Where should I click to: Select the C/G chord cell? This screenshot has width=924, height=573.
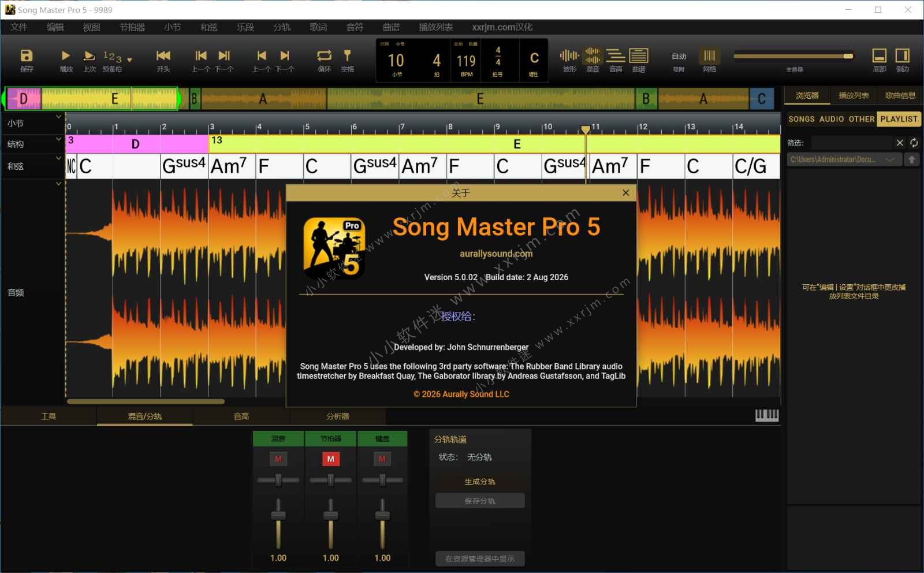click(x=756, y=166)
